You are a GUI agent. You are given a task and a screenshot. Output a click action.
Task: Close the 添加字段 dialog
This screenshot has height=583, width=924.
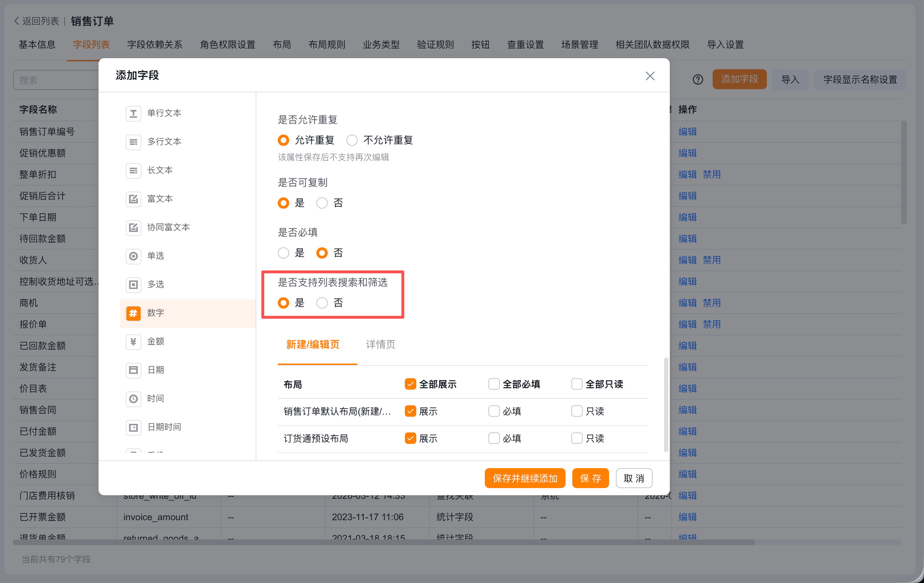click(650, 76)
